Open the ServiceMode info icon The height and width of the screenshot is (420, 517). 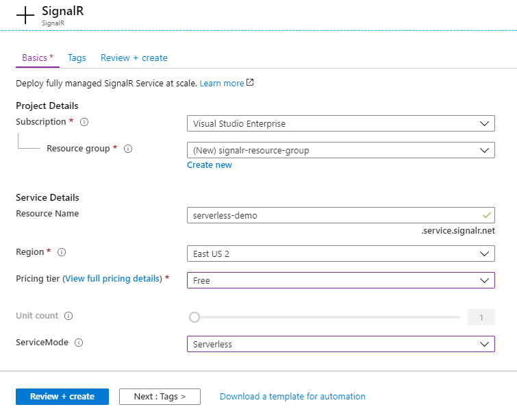coord(79,343)
